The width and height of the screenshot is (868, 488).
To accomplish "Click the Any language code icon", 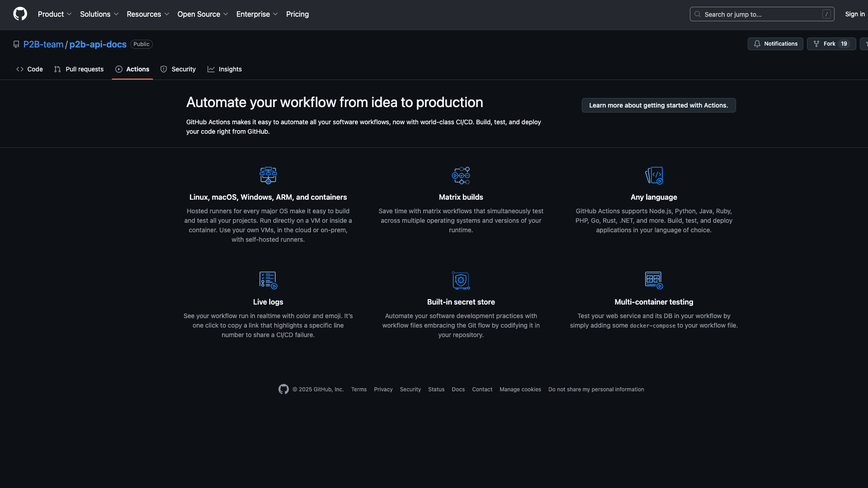I will 654,175.
